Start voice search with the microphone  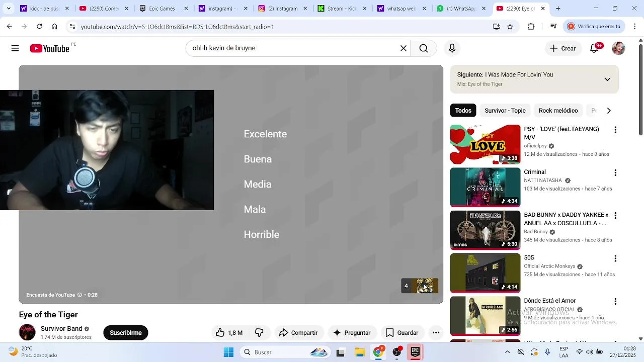point(452,48)
